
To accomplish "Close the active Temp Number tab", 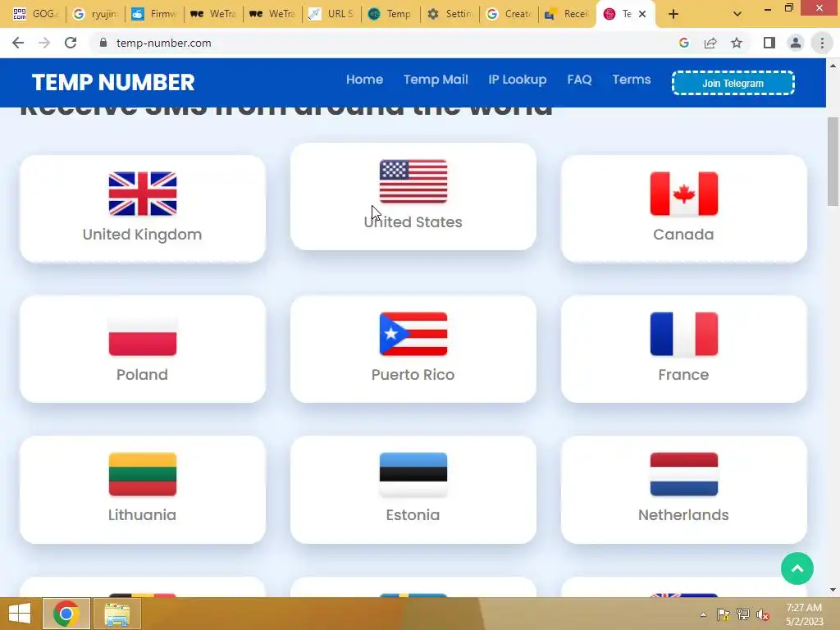I will point(642,14).
